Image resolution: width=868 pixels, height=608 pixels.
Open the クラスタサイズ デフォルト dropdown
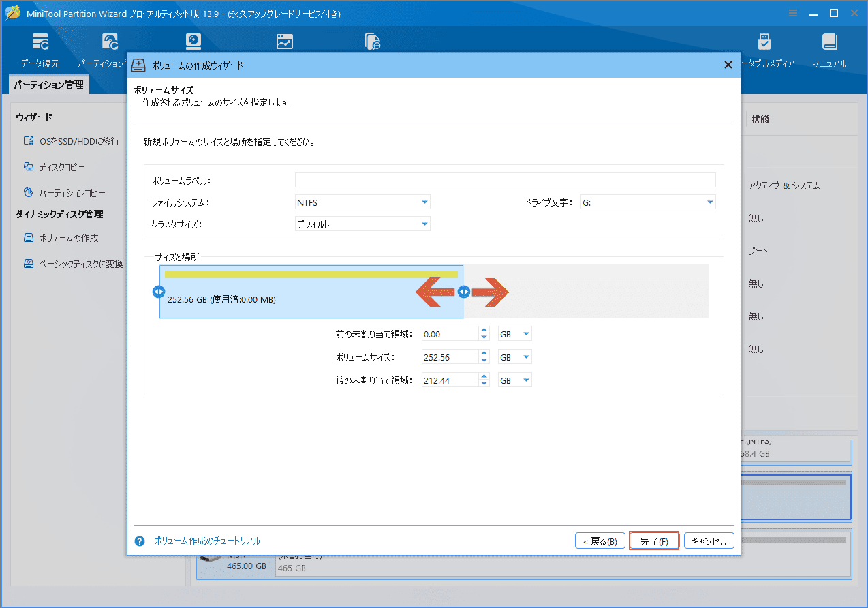tap(362, 224)
